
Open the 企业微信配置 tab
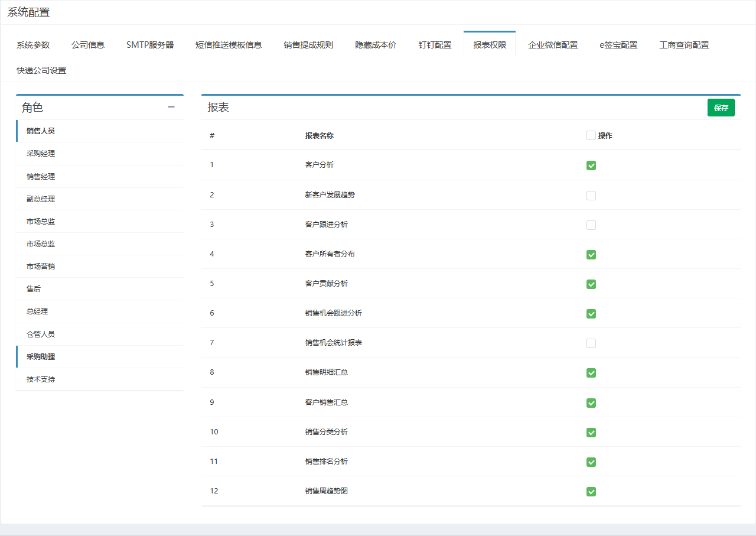(x=553, y=45)
